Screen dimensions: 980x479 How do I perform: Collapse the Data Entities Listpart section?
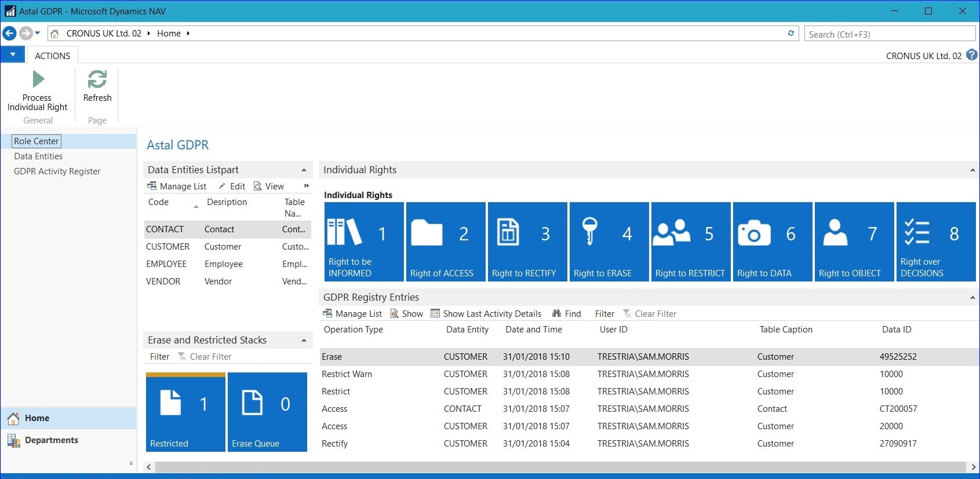pyautogui.click(x=304, y=170)
